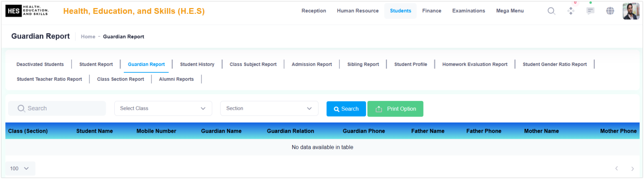Open Finance menu

pyautogui.click(x=432, y=11)
